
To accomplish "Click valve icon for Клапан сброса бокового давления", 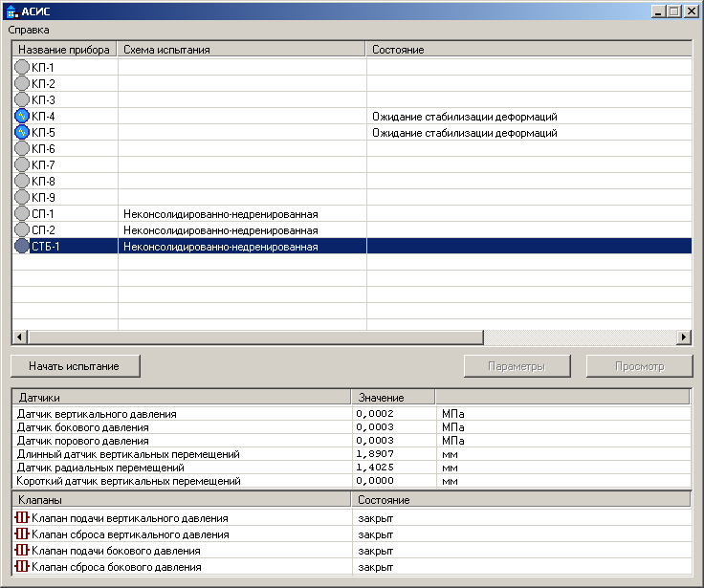I will 22,566.
